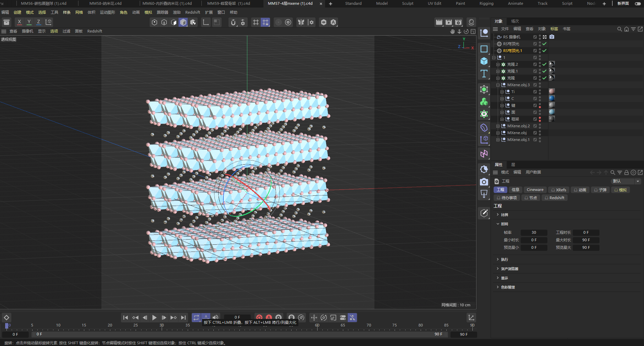
Task: Click the 最大时长 field showing 90 F
Action: point(586,240)
